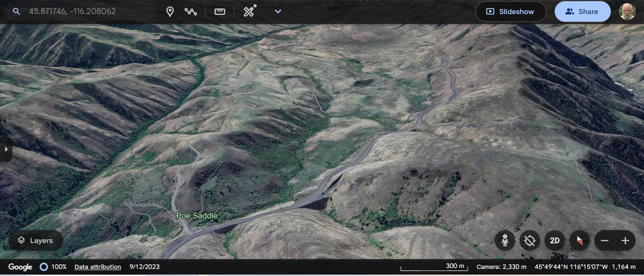
Task: Click the Share button
Action: point(581,12)
